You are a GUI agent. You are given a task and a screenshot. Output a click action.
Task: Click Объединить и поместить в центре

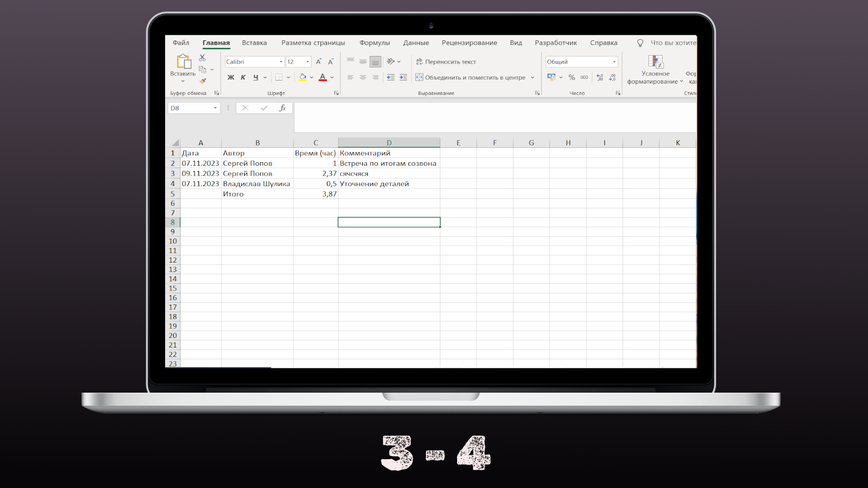pos(470,77)
